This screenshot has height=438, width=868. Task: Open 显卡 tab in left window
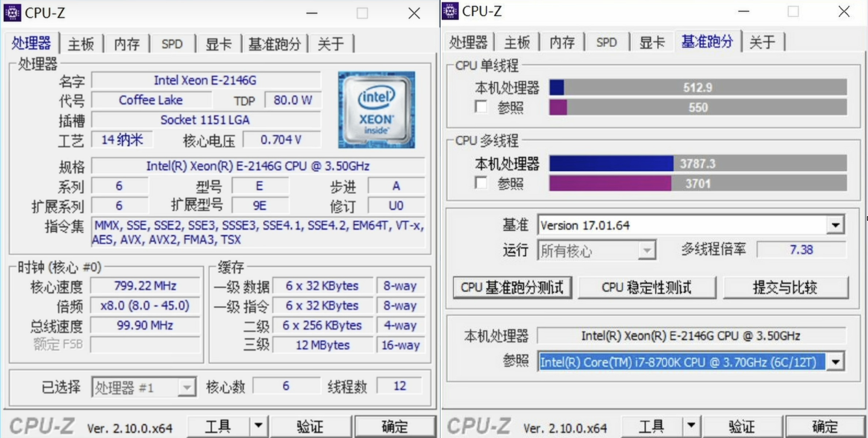pos(218,44)
